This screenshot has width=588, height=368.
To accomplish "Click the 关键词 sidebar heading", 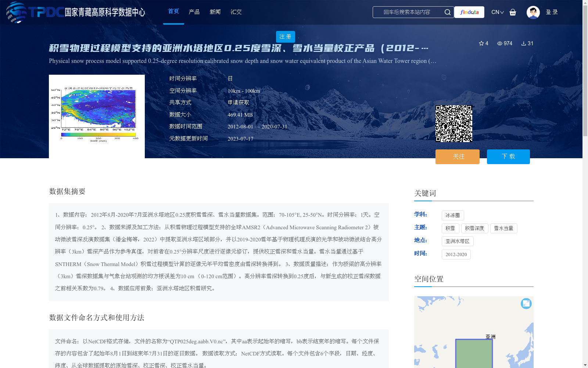I will [425, 194].
